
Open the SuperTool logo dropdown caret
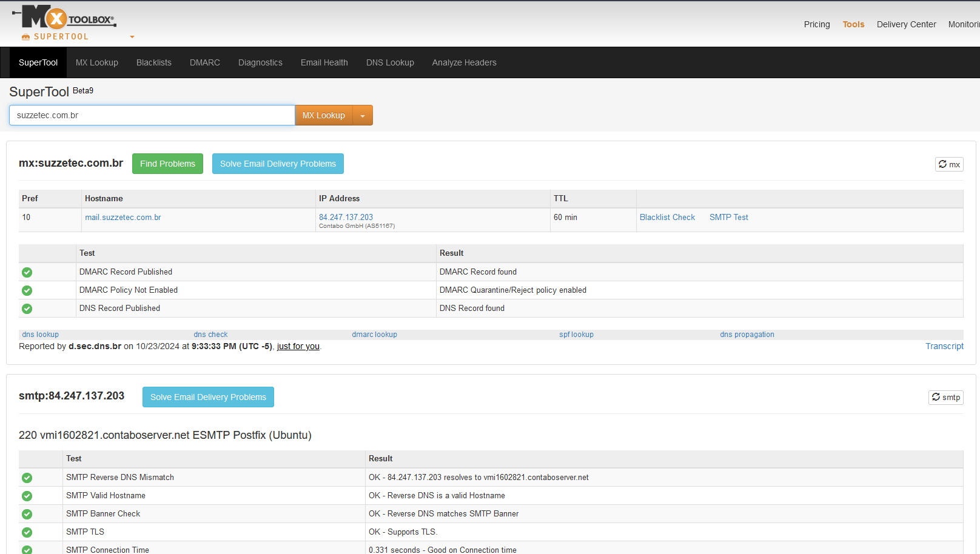[132, 37]
